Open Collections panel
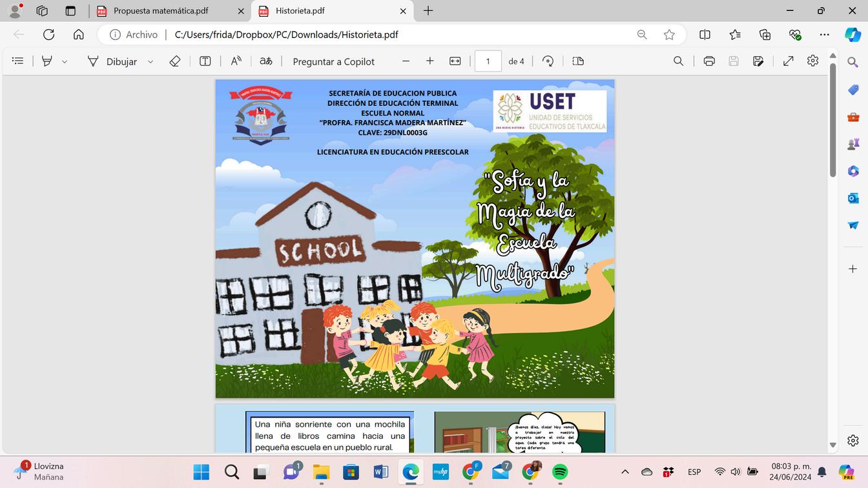 coord(765,35)
